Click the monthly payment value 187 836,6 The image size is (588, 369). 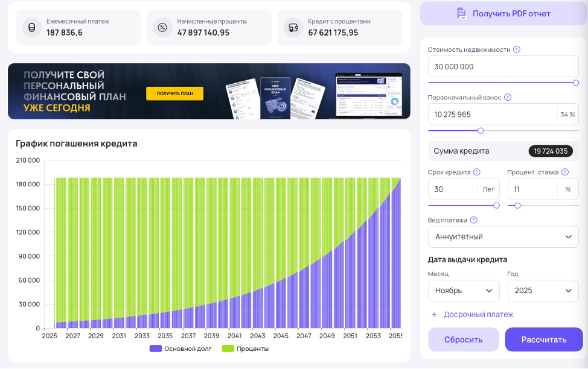[65, 33]
